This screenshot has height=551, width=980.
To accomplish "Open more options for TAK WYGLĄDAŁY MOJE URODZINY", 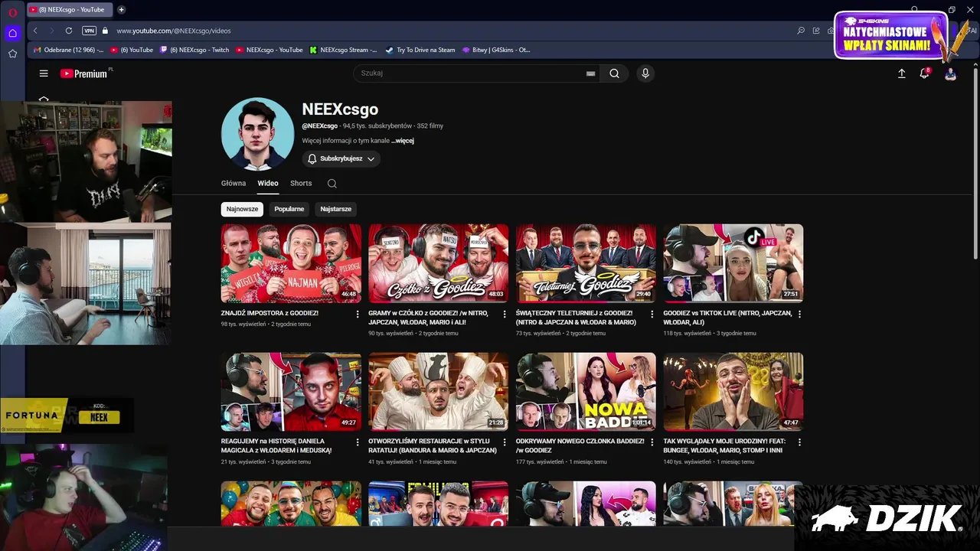I will coord(799,442).
